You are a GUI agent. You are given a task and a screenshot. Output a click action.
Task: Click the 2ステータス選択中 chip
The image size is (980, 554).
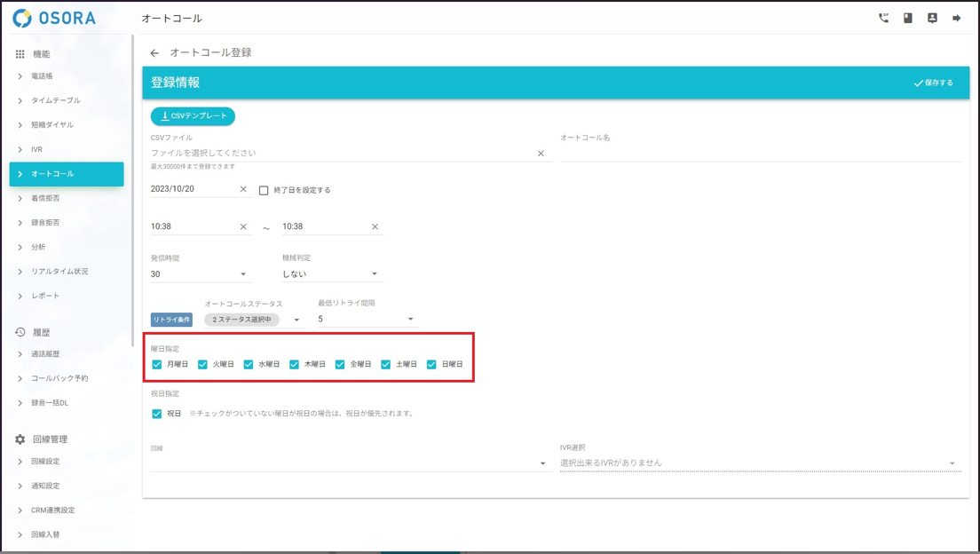click(241, 320)
